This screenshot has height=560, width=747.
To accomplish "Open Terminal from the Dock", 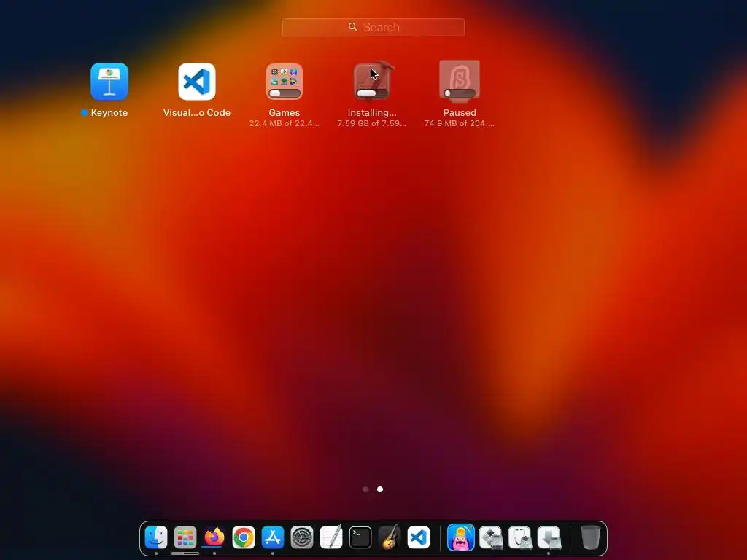I will [360, 537].
